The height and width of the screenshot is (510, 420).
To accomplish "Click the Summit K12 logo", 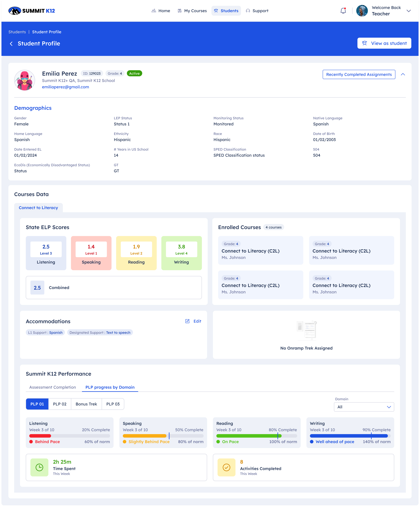I will tap(32, 11).
